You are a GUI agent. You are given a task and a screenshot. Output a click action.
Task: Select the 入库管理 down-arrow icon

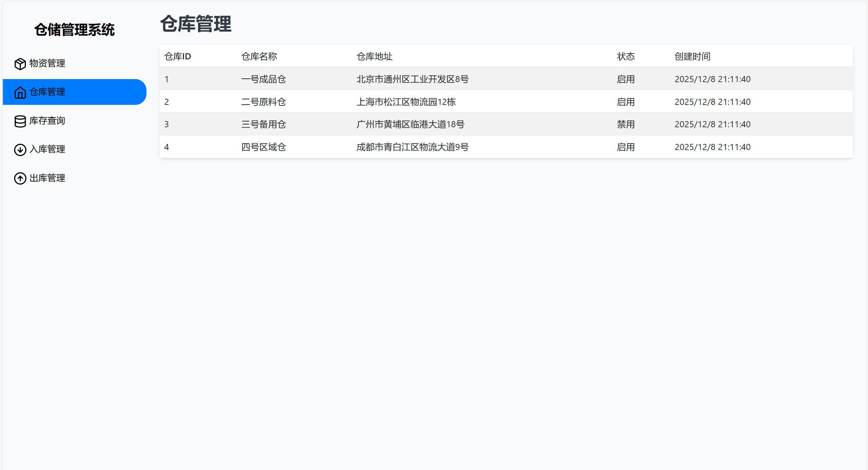pos(20,150)
